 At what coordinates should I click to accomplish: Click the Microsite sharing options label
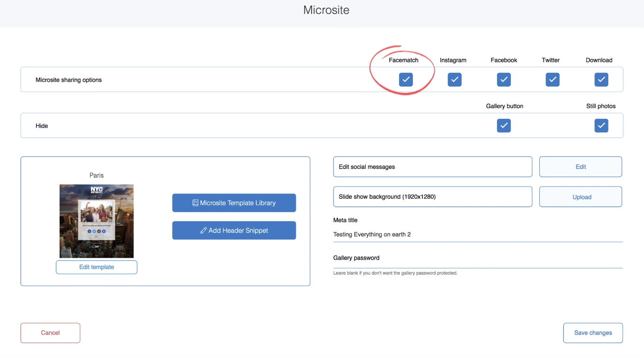(x=69, y=80)
